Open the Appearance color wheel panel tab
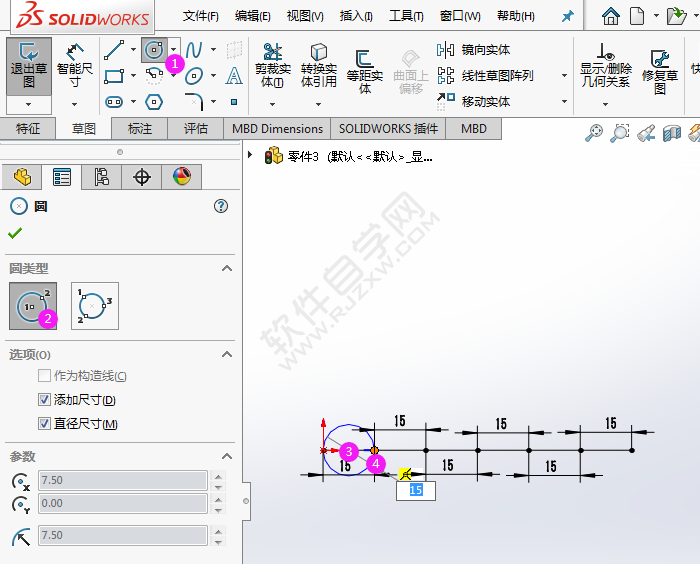This screenshot has height=564, width=700. (181, 177)
